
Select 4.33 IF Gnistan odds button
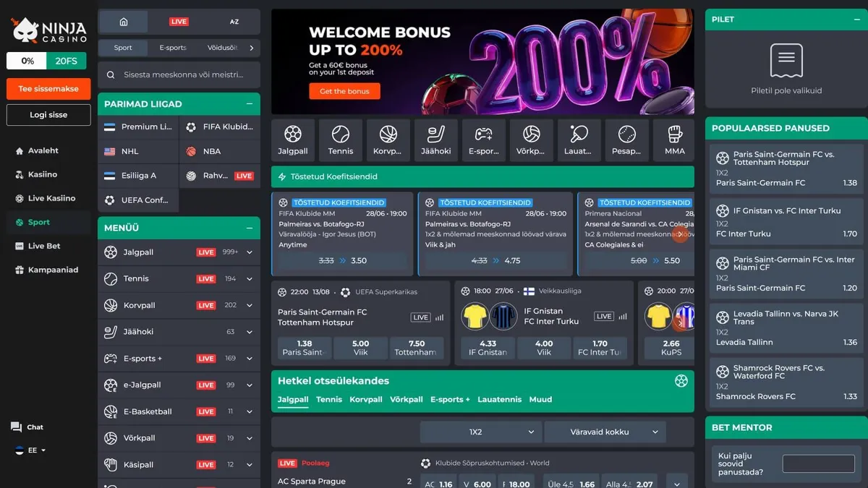click(x=488, y=348)
